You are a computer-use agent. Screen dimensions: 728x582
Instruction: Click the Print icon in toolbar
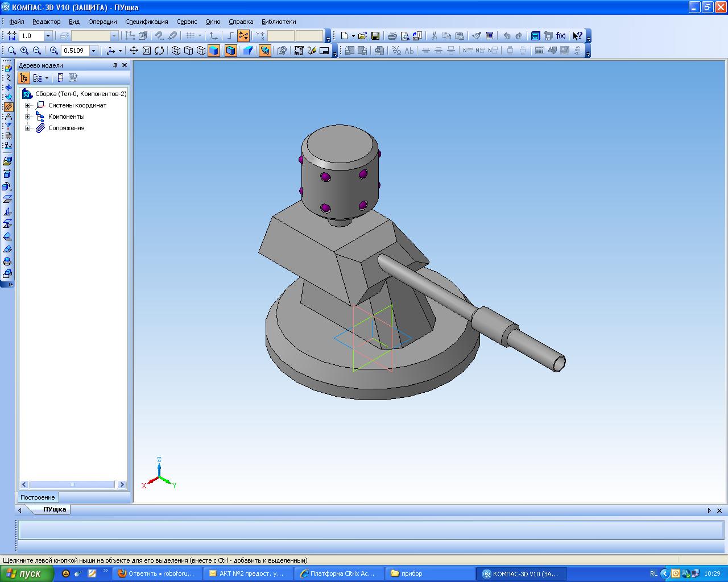(x=392, y=36)
